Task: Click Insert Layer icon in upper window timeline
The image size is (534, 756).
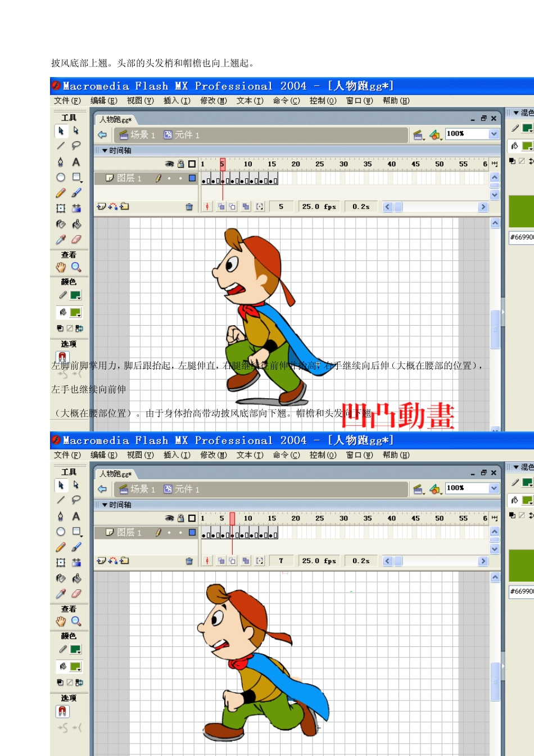Action: 101,206
